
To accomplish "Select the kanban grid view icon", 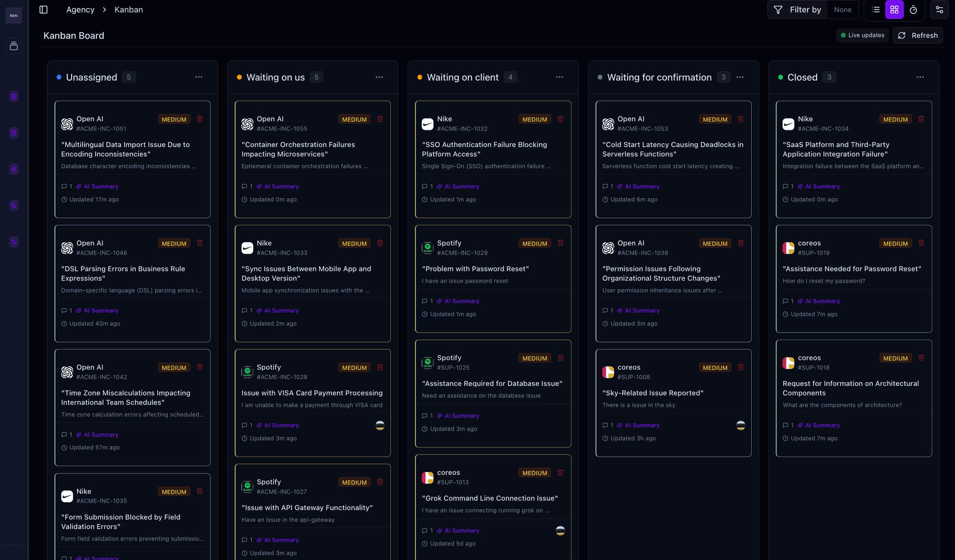I will click(894, 9).
